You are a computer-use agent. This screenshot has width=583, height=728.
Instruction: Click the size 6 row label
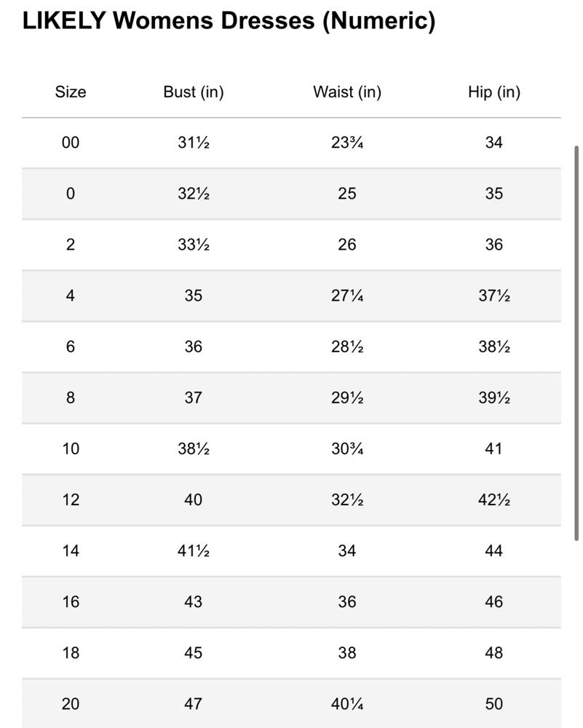(71, 347)
